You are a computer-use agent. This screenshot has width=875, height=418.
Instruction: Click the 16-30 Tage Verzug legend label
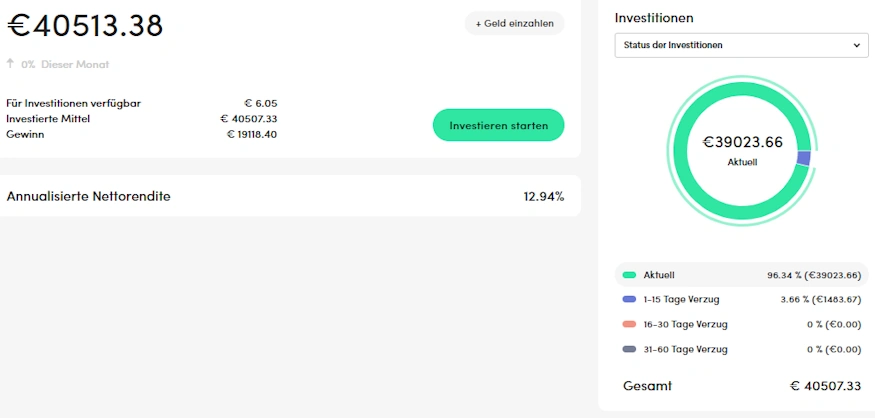coord(685,324)
